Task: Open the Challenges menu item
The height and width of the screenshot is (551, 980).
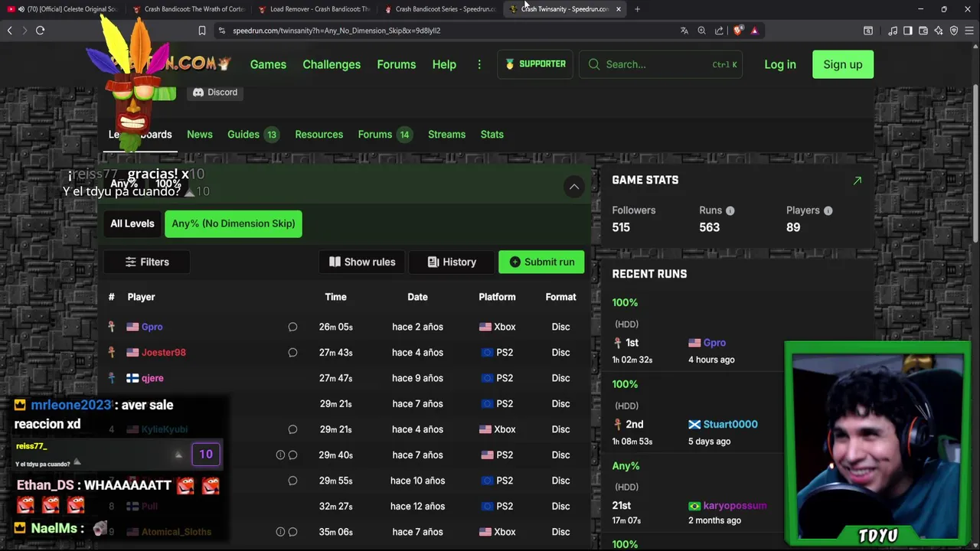Action: tap(332, 64)
